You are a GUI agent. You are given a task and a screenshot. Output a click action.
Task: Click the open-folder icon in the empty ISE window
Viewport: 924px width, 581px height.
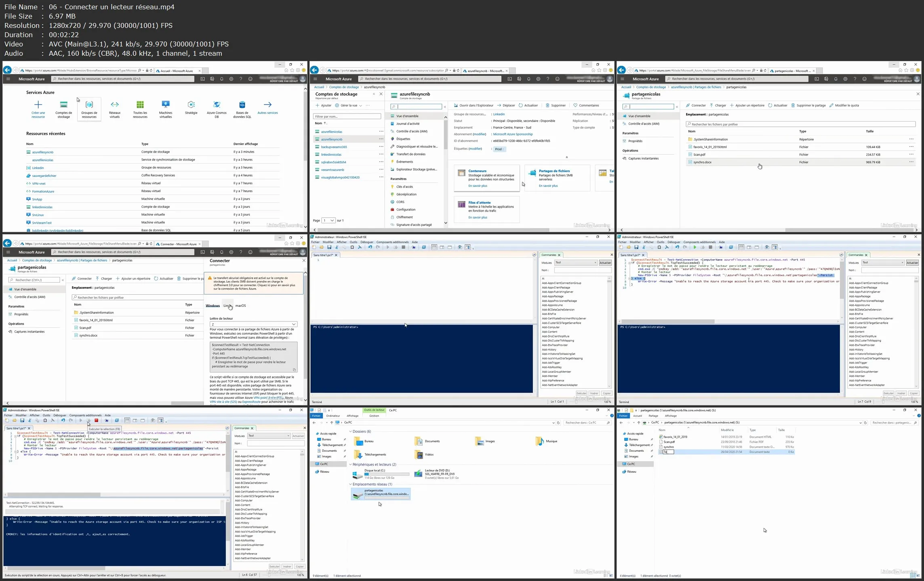[322, 247]
